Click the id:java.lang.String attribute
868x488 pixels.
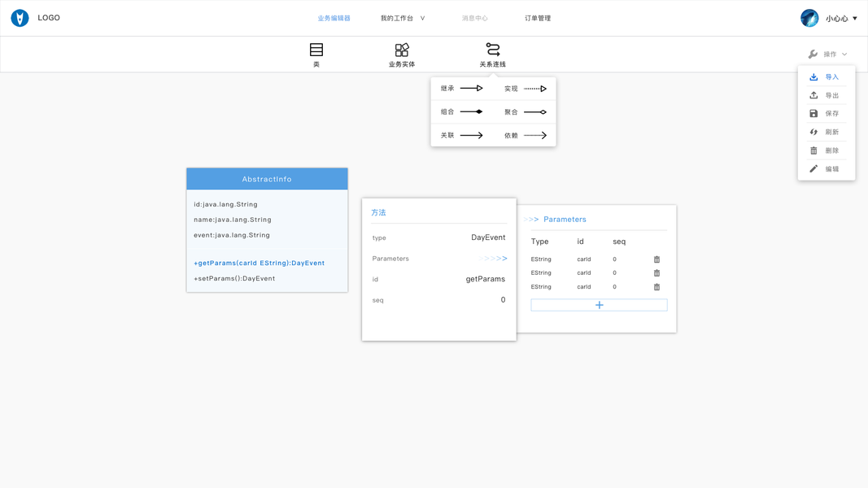(225, 204)
